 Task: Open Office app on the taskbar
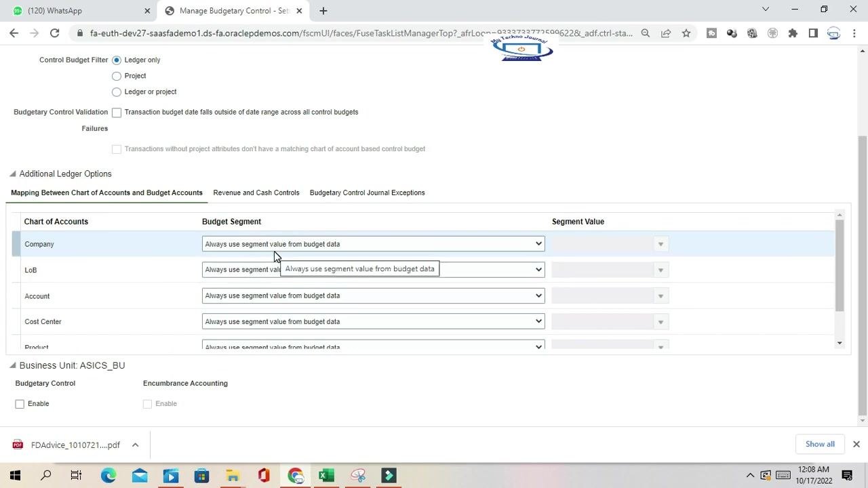click(x=264, y=475)
